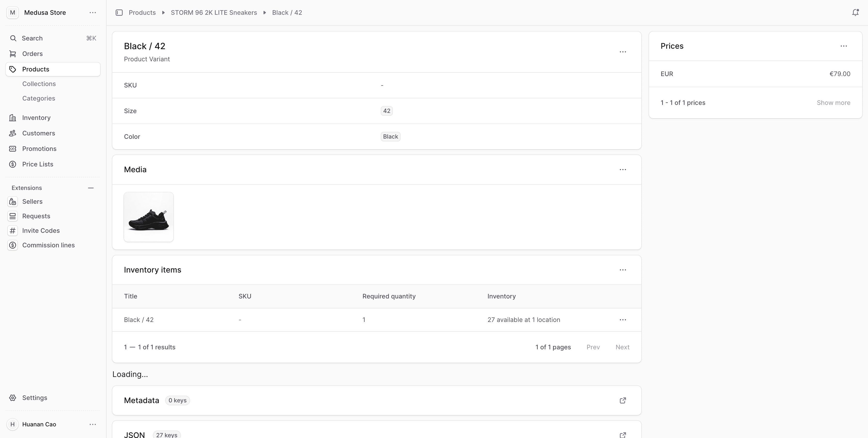
Task: Click STORM 96 2K LITE Sneakers breadcrumb
Action: 214,12
